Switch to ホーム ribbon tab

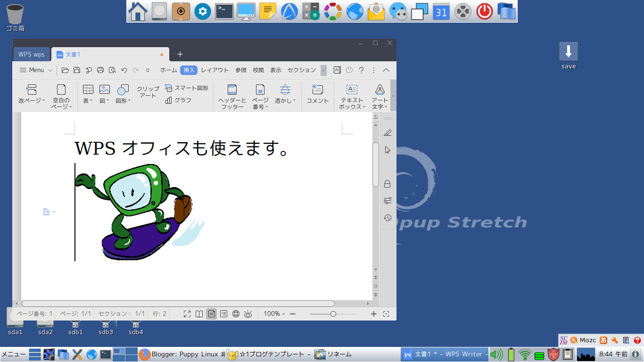169,70
